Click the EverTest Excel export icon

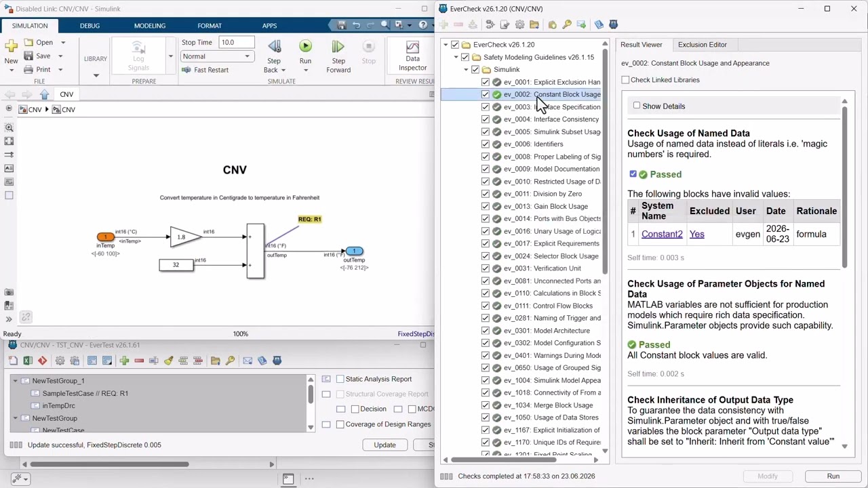(x=28, y=361)
